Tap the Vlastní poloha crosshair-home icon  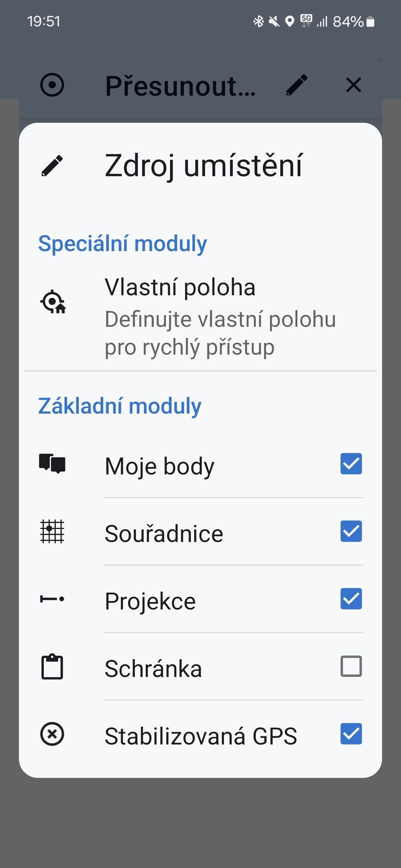53,302
